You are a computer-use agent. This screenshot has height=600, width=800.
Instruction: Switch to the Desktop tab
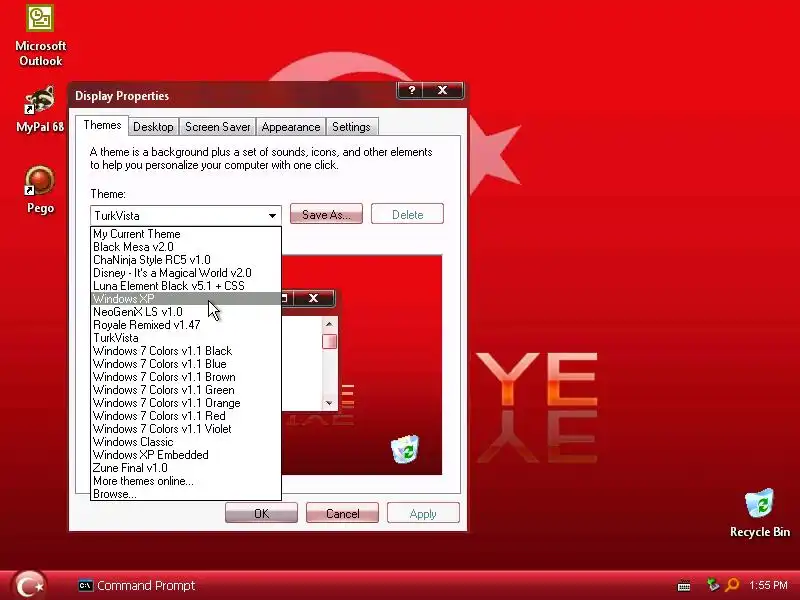pyautogui.click(x=153, y=127)
